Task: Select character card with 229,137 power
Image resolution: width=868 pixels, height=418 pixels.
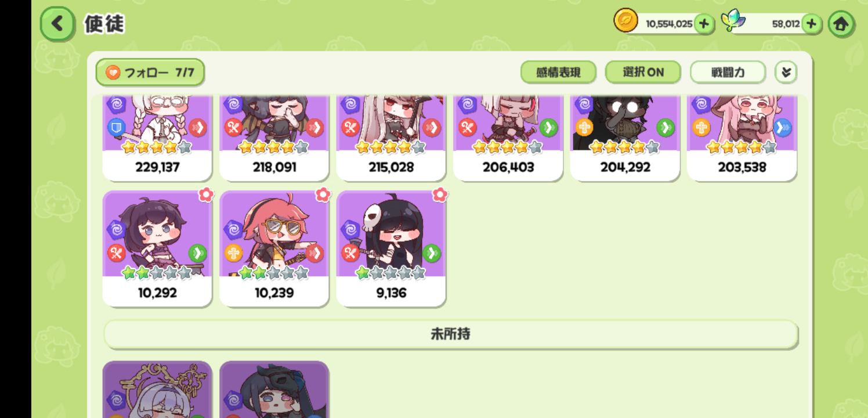Action: coord(157,138)
